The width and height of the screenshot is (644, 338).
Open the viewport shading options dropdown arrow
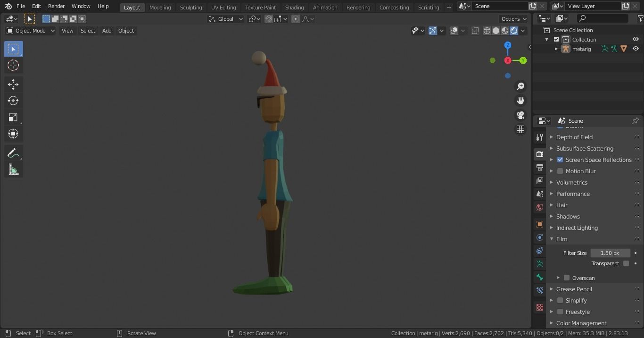[523, 31]
